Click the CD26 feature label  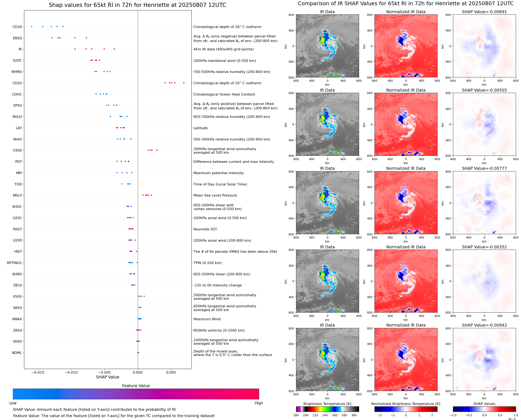17,27
